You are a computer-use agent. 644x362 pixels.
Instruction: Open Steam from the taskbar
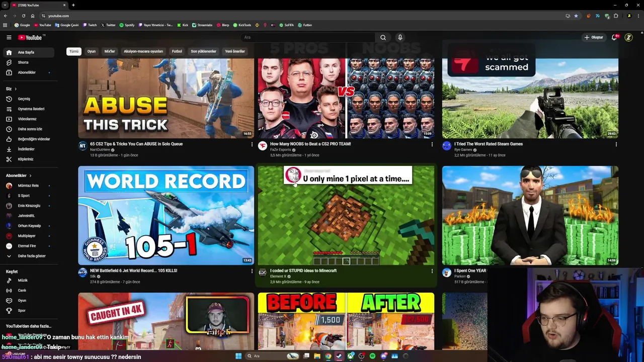pyautogui.click(x=339, y=356)
